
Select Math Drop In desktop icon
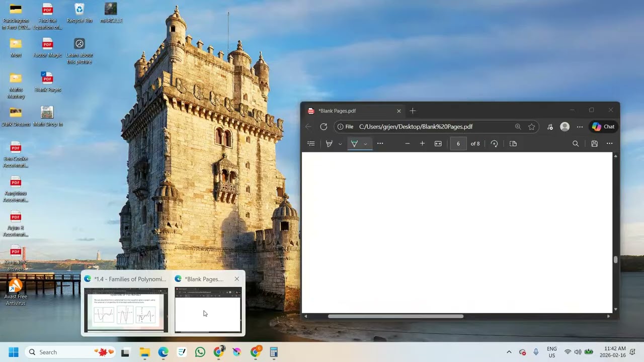(x=47, y=116)
